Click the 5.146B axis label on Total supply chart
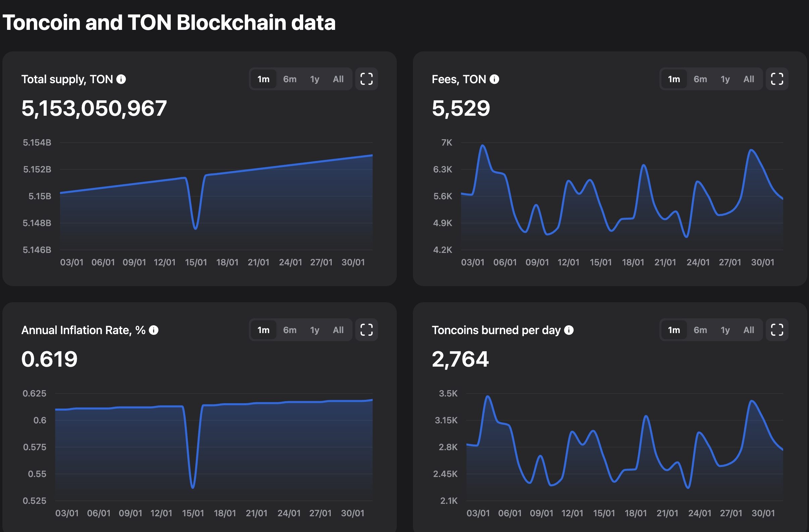The image size is (809, 532). coord(37,250)
